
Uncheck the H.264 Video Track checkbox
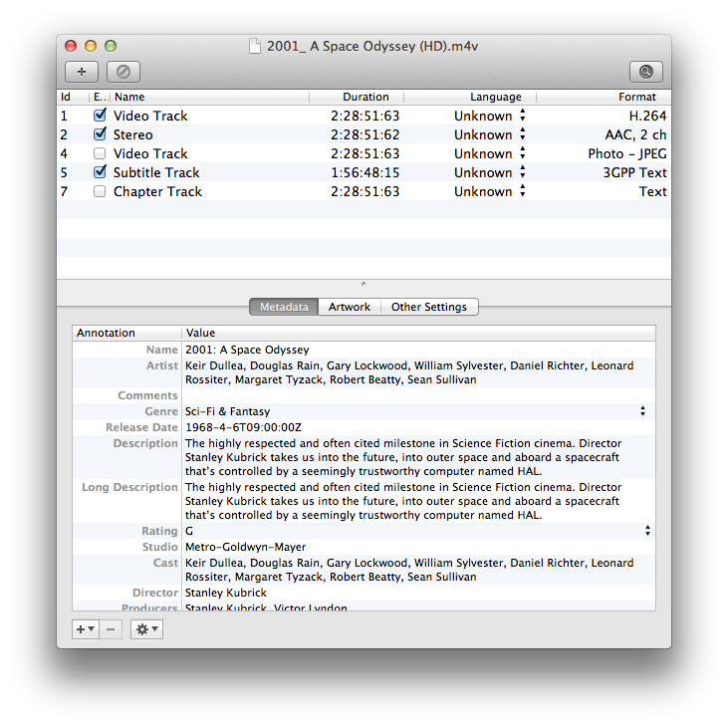click(x=100, y=116)
